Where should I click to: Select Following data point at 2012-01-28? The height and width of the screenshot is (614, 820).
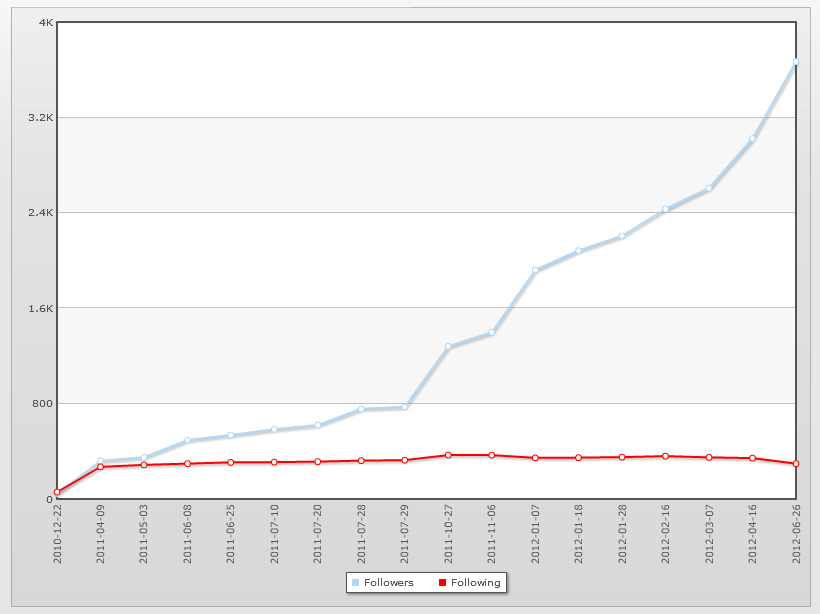tap(622, 457)
